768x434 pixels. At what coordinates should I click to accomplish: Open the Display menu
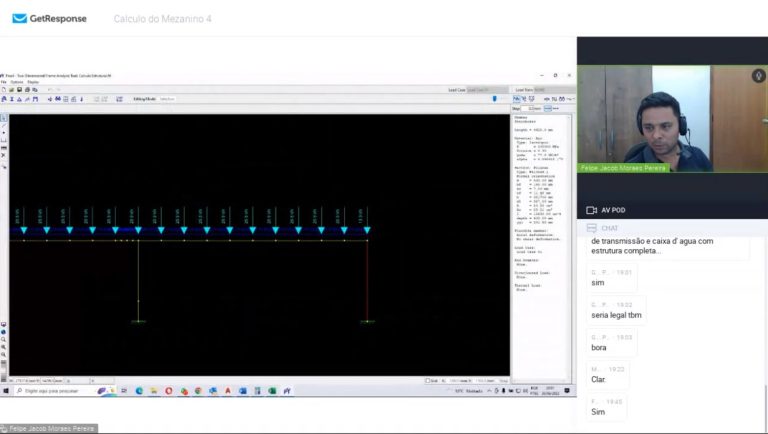(32, 82)
